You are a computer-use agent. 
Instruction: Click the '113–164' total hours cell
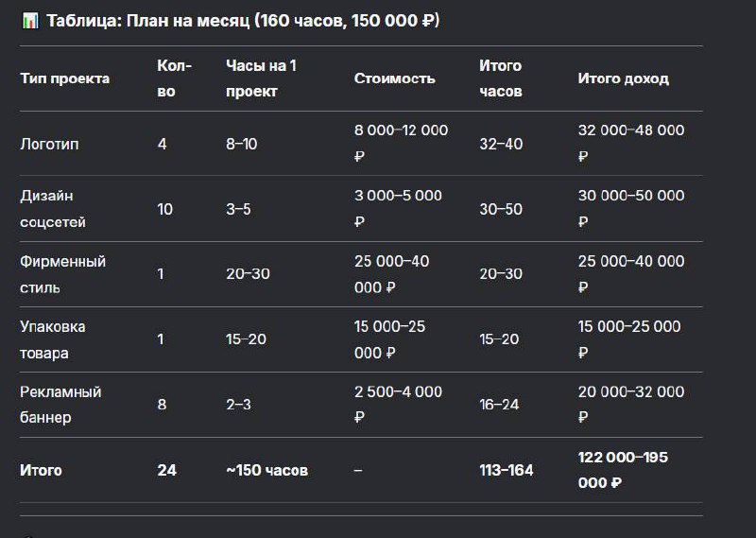point(506,470)
